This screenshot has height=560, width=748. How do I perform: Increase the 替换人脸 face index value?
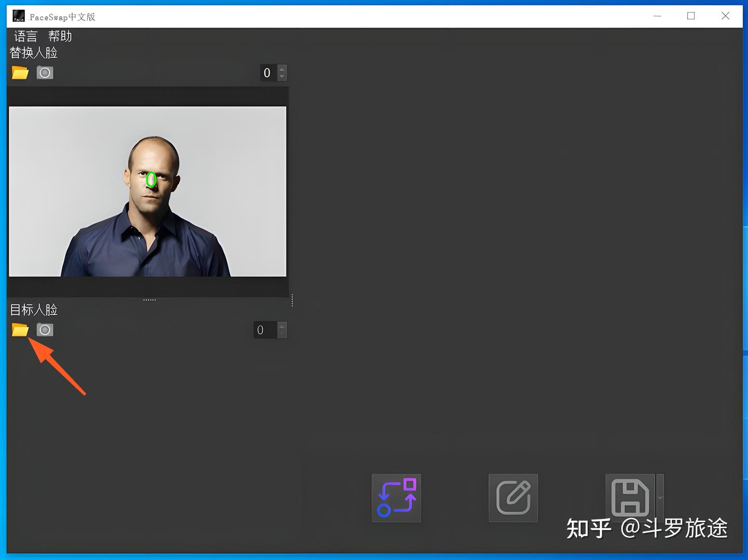click(282, 69)
